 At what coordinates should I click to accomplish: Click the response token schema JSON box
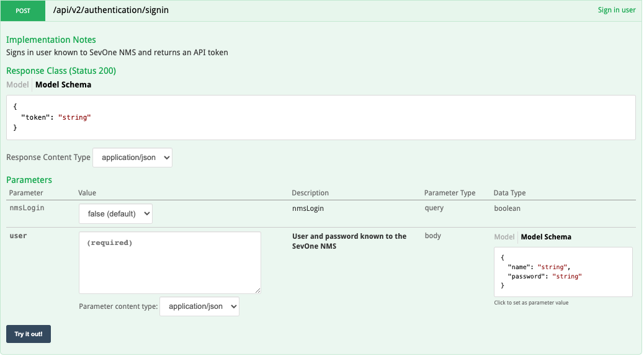[321, 117]
